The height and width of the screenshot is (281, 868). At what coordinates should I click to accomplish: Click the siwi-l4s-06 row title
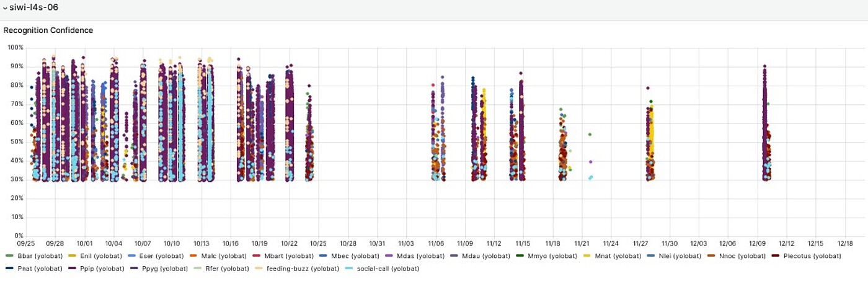[36, 7]
